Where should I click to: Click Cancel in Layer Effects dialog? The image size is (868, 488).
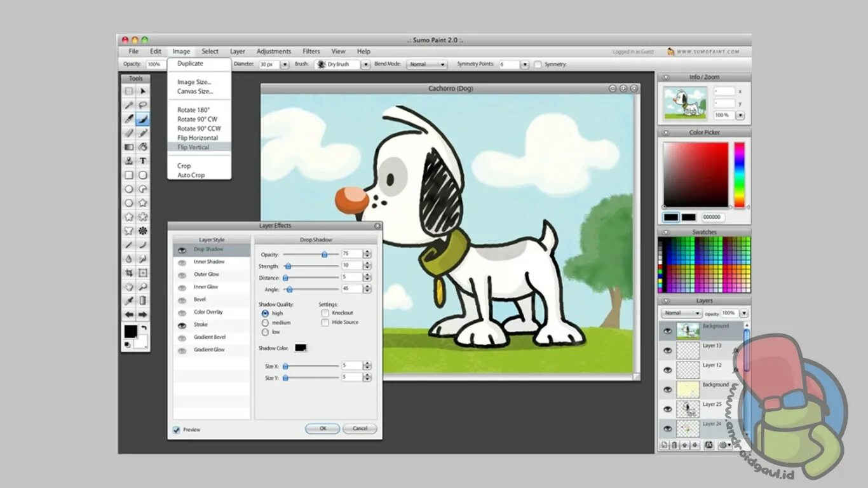(x=360, y=428)
